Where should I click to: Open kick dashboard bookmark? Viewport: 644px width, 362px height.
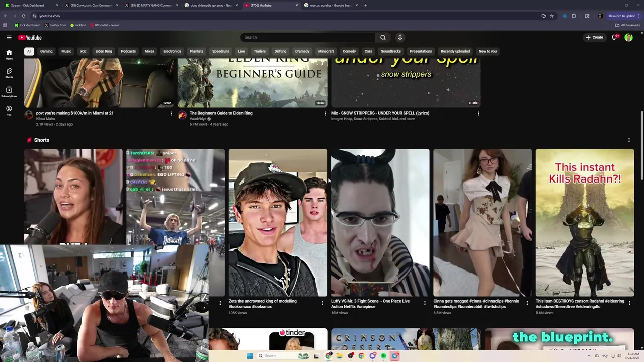[x=27, y=25]
